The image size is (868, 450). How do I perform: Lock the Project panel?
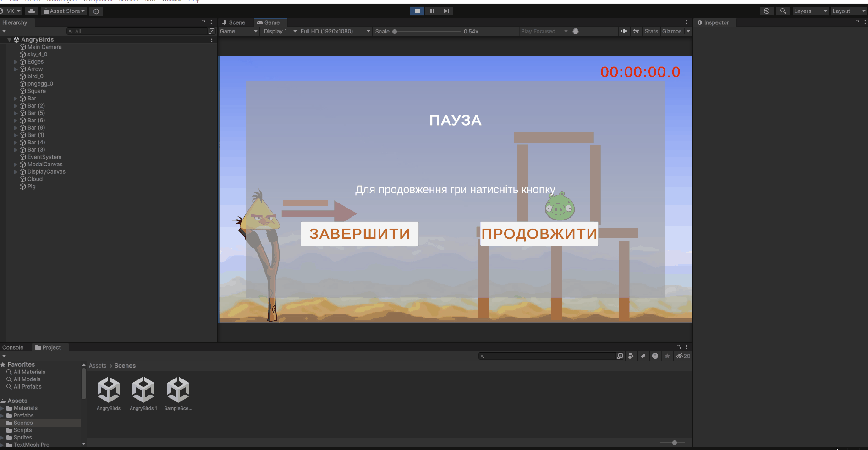pyautogui.click(x=679, y=347)
